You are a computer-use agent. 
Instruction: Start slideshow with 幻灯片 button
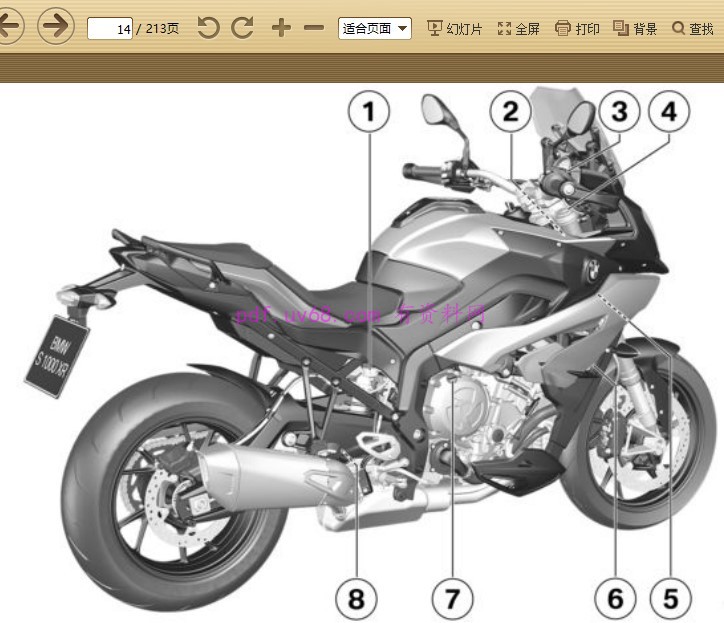pyautogui.click(x=454, y=29)
